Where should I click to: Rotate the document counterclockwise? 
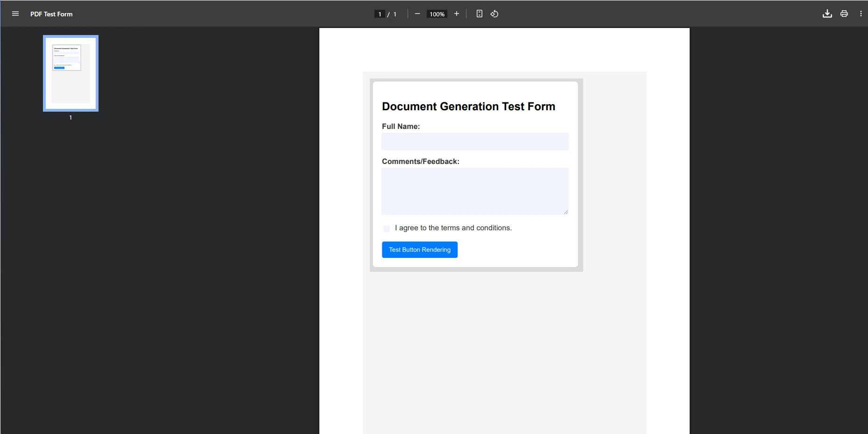[494, 14]
